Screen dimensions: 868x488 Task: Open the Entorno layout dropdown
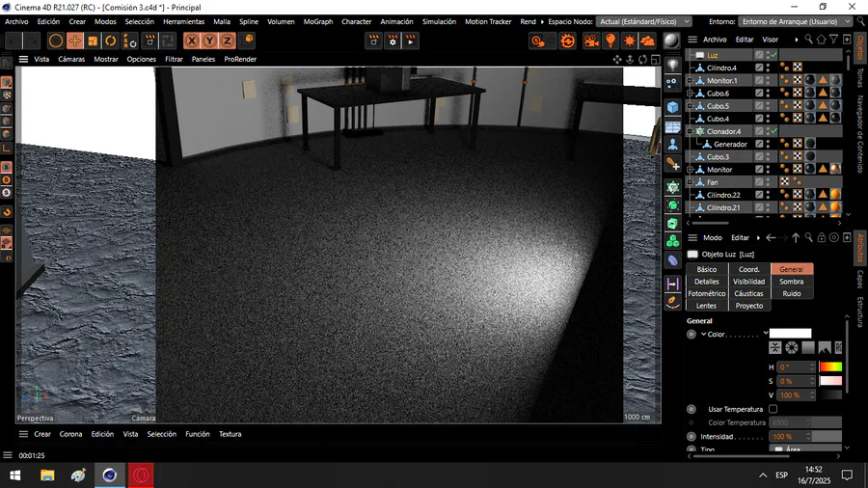coord(796,21)
